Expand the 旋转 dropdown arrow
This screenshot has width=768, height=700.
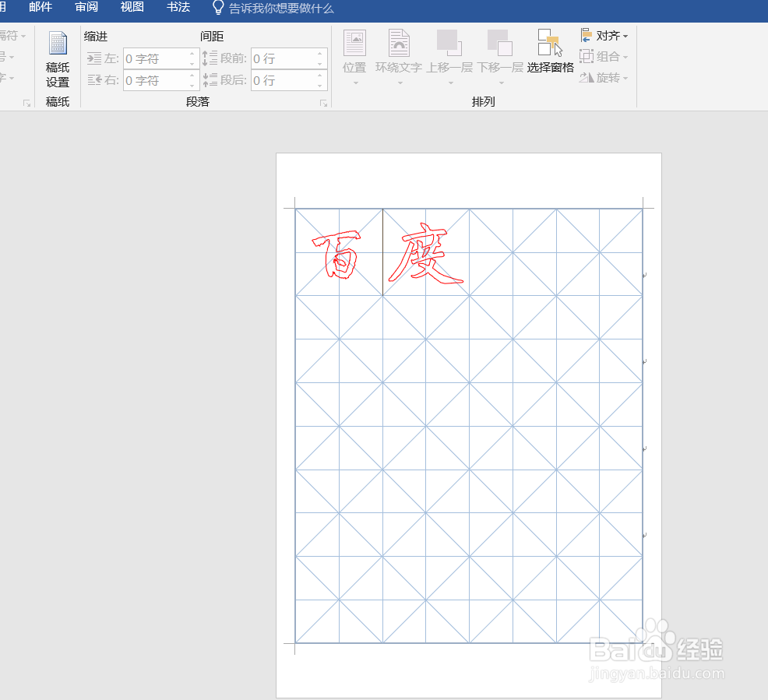(x=625, y=79)
